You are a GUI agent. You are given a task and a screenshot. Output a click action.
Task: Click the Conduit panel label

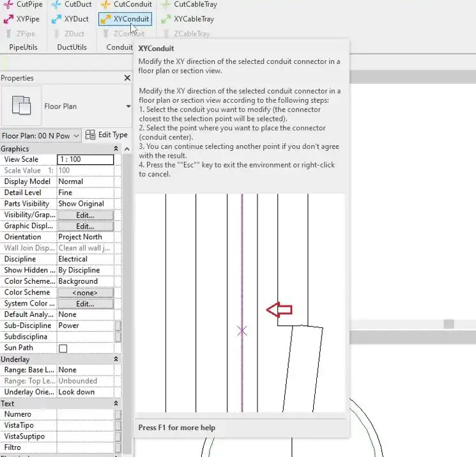click(x=119, y=47)
